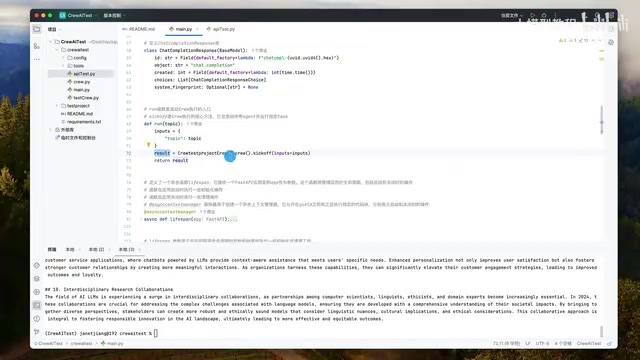Click the CrewAITest interpreter status widget
640x360 pixels.
tap(589, 344)
